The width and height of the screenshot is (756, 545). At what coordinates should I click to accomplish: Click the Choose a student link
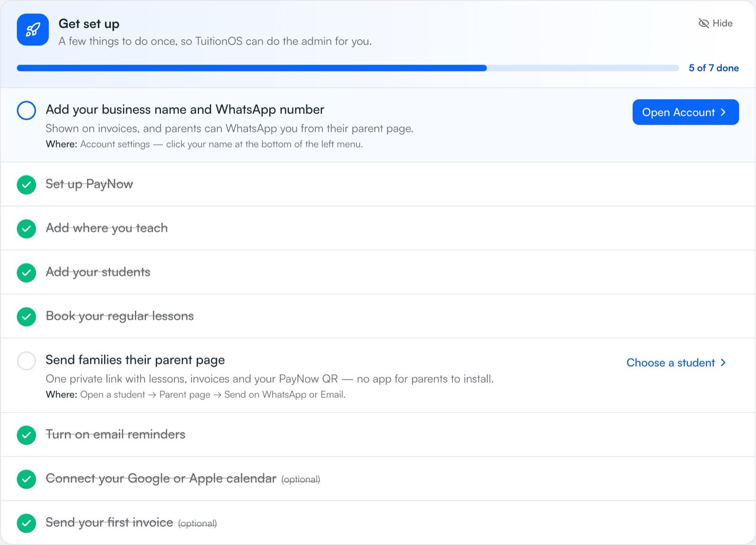point(676,363)
